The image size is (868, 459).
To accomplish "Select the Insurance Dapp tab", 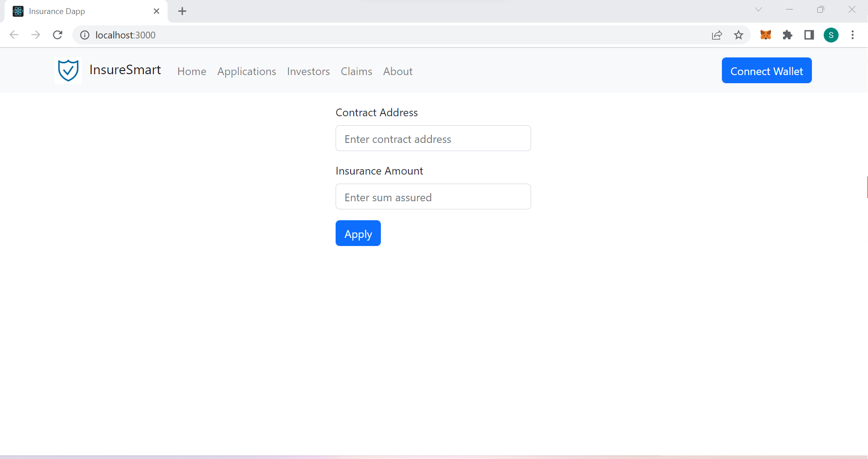I will 86,11.
